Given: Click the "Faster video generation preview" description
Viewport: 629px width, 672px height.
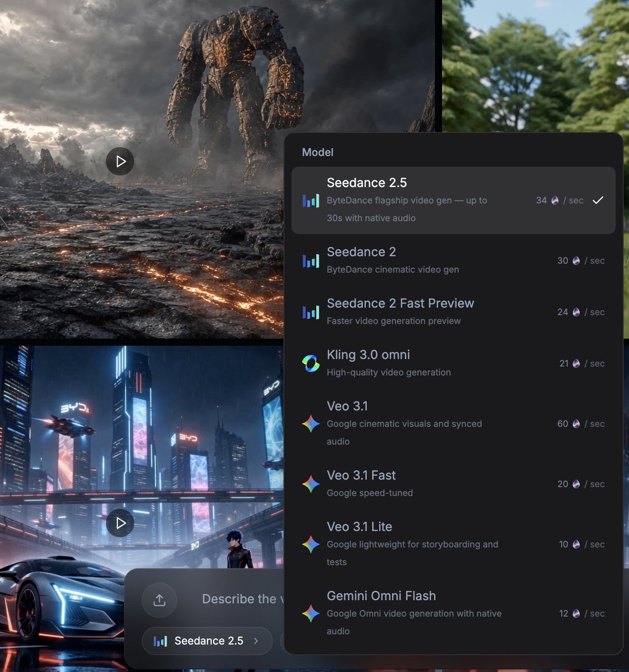Looking at the screenshot, I should (x=394, y=321).
